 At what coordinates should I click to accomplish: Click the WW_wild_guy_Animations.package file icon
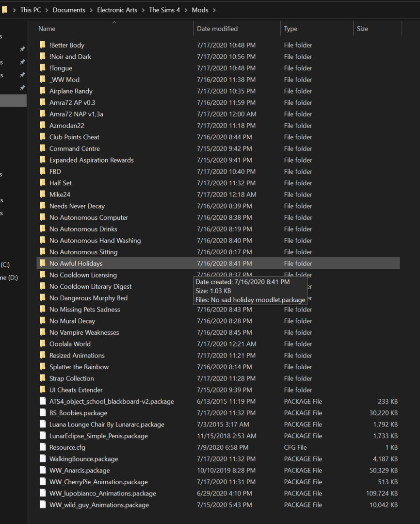tap(42, 505)
